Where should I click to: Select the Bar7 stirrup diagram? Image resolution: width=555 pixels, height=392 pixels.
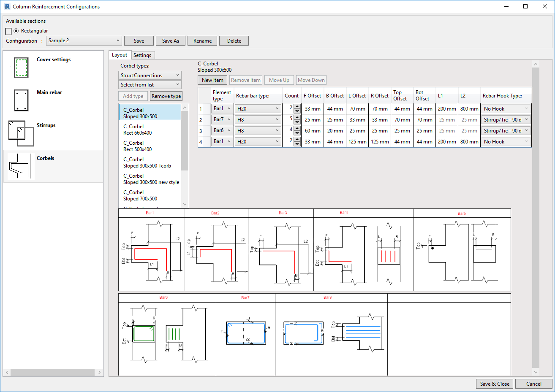tap(245, 333)
